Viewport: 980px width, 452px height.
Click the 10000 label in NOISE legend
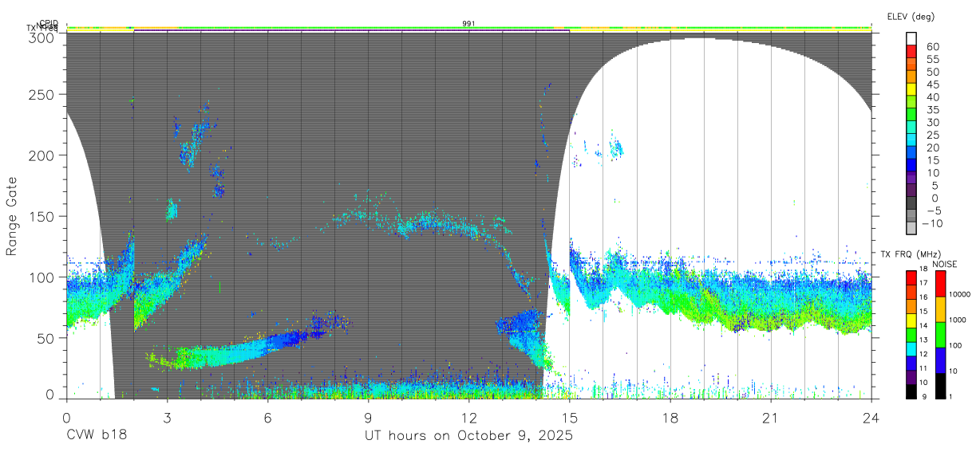(960, 293)
